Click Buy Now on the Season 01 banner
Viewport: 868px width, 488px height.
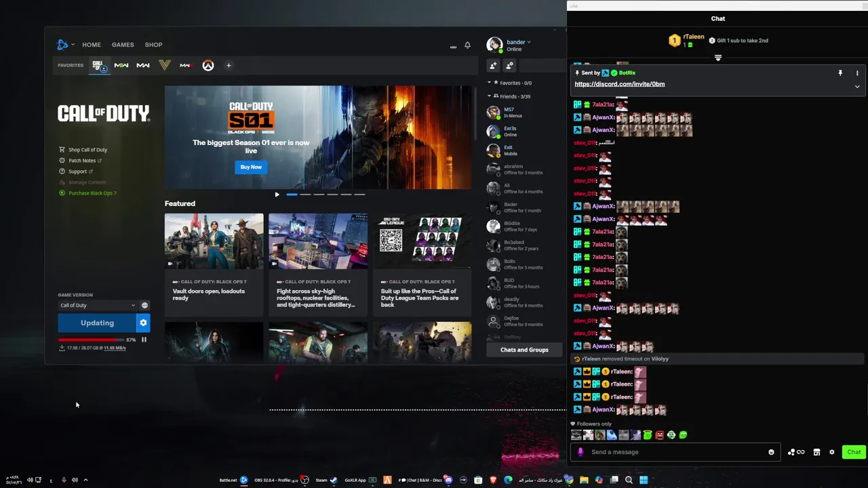coord(251,167)
